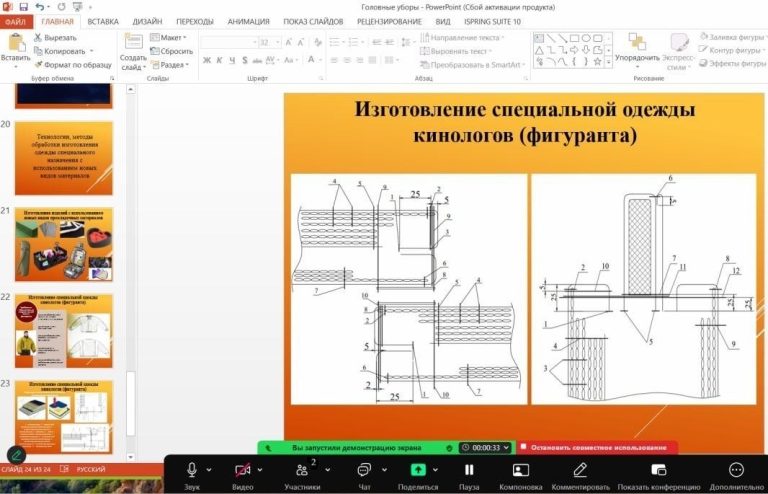Open Выровнять текст dropdown
The image size is (768, 494).
point(456,51)
